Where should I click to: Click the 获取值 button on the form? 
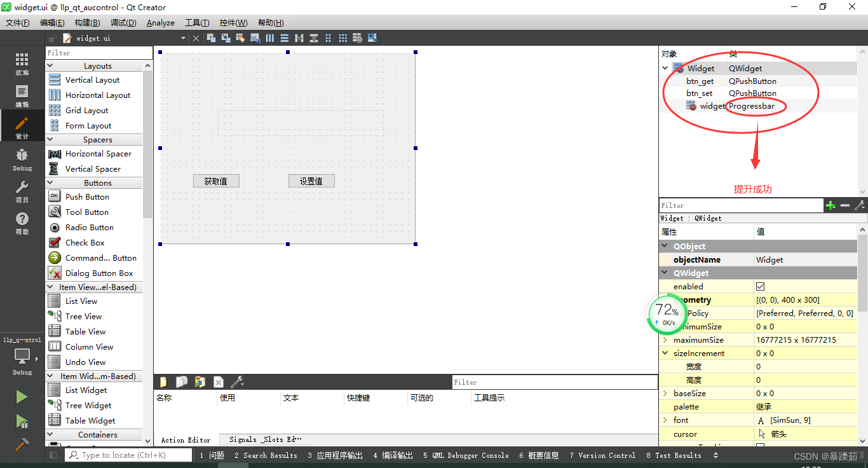(x=216, y=181)
